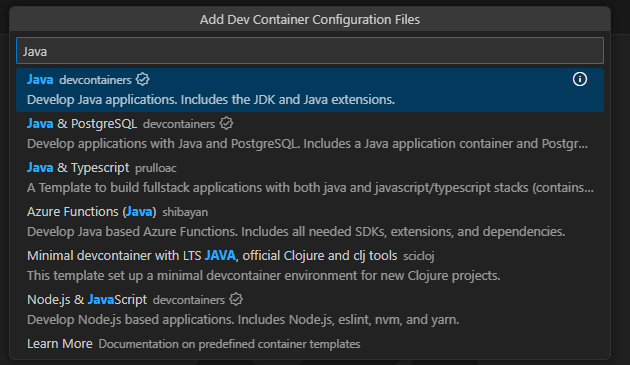630x365 pixels.
Task: Click 'devcontainers' label on Java & PostgreSQL row
Action: coord(179,124)
